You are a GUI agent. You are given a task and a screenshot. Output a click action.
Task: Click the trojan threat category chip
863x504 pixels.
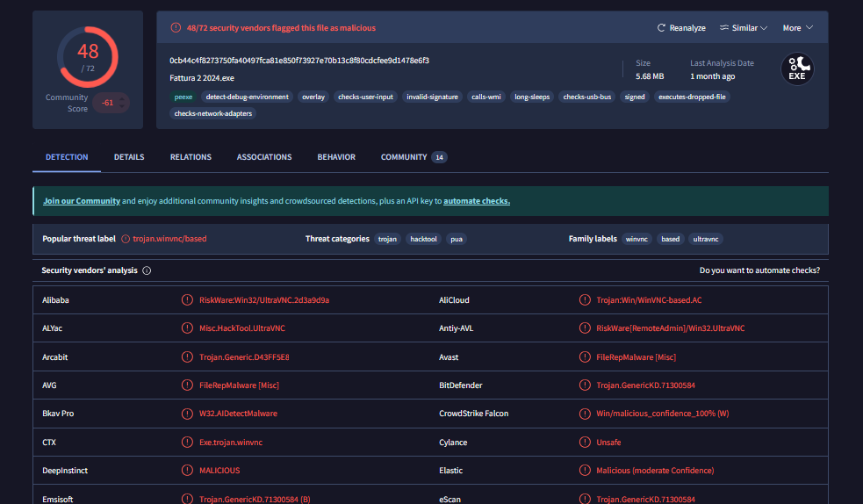pos(387,239)
